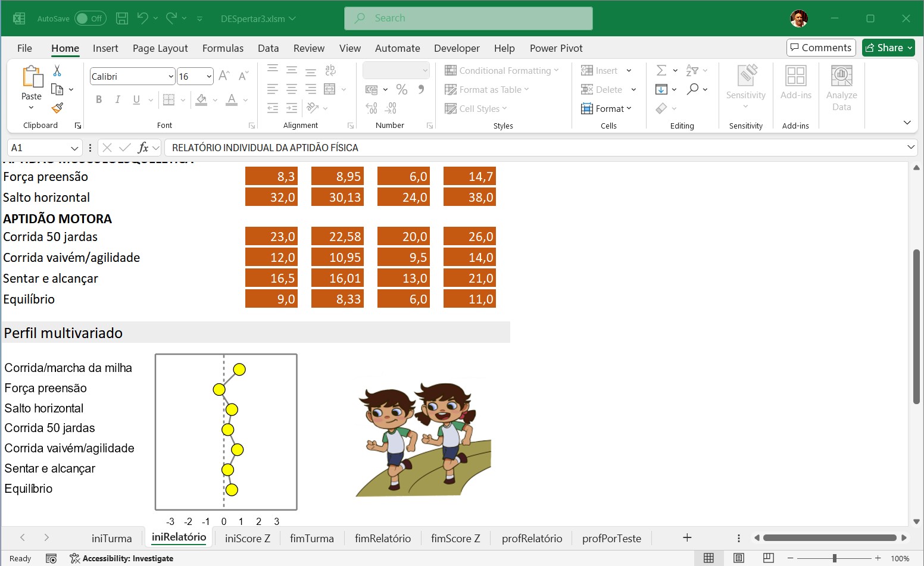
Task: Toggle the AutoSave switch
Action: point(90,18)
